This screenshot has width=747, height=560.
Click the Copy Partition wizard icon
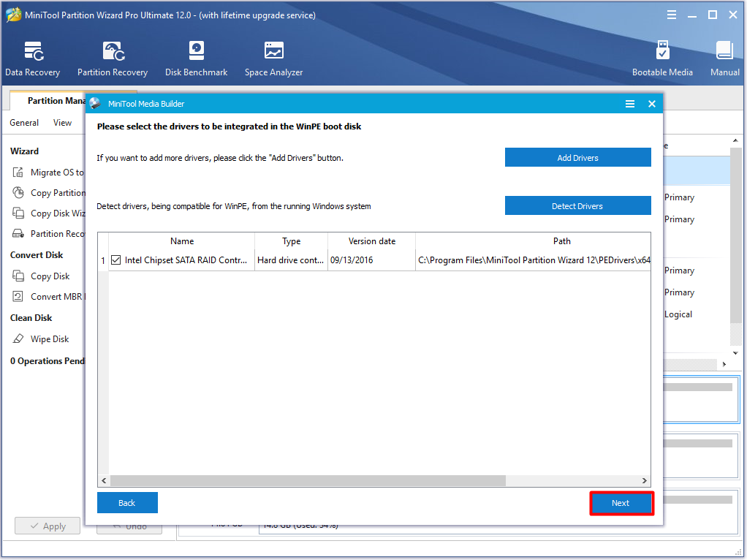[18, 192]
